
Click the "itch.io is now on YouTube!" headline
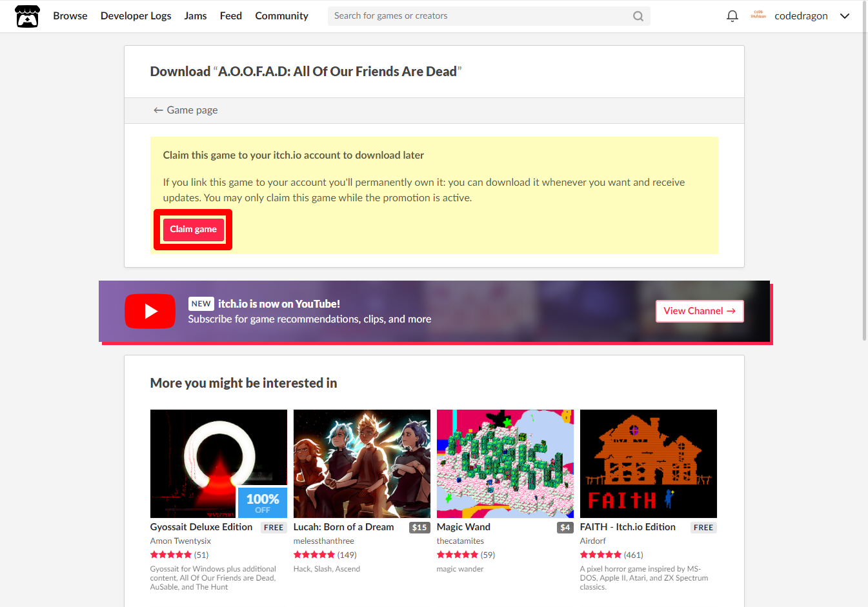point(279,304)
